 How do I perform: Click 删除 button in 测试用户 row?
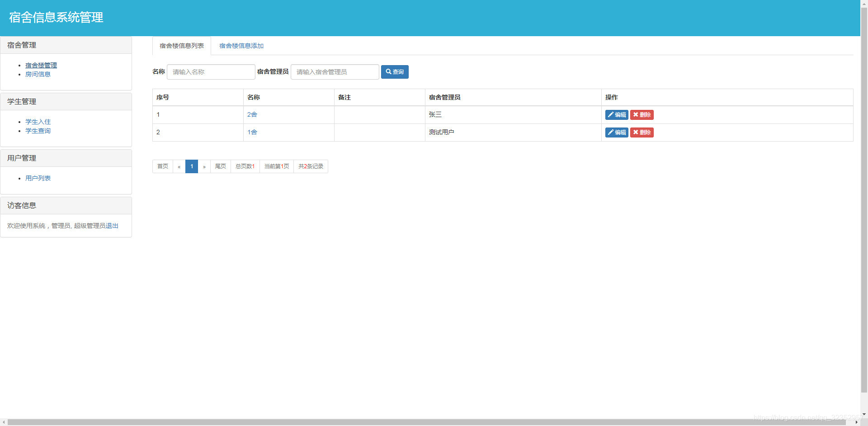pos(642,133)
